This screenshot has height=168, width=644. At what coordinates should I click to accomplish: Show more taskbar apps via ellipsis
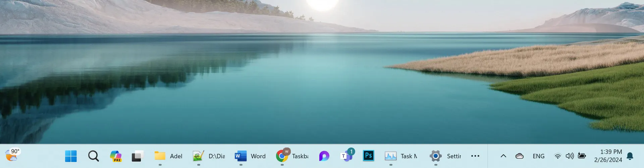click(475, 156)
